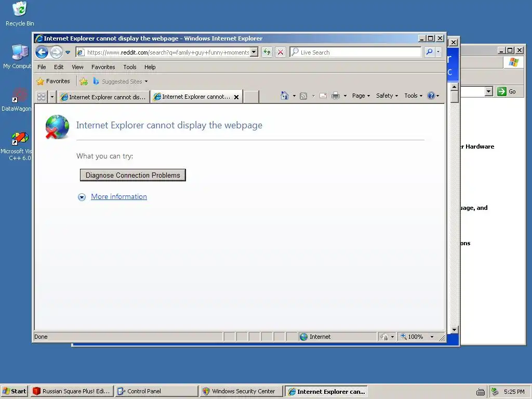This screenshot has width=532, height=399.
Task: Open the File menu
Action: (42, 67)
